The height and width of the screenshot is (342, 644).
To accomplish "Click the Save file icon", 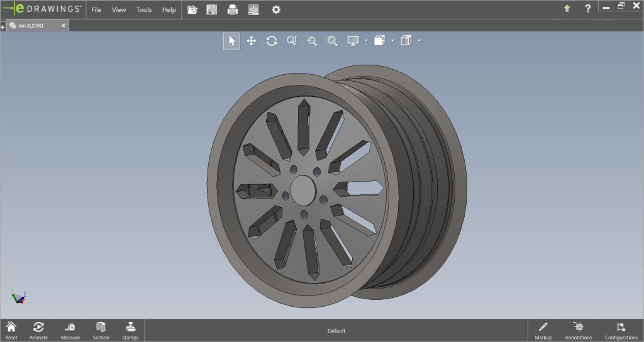I will 212,9.
